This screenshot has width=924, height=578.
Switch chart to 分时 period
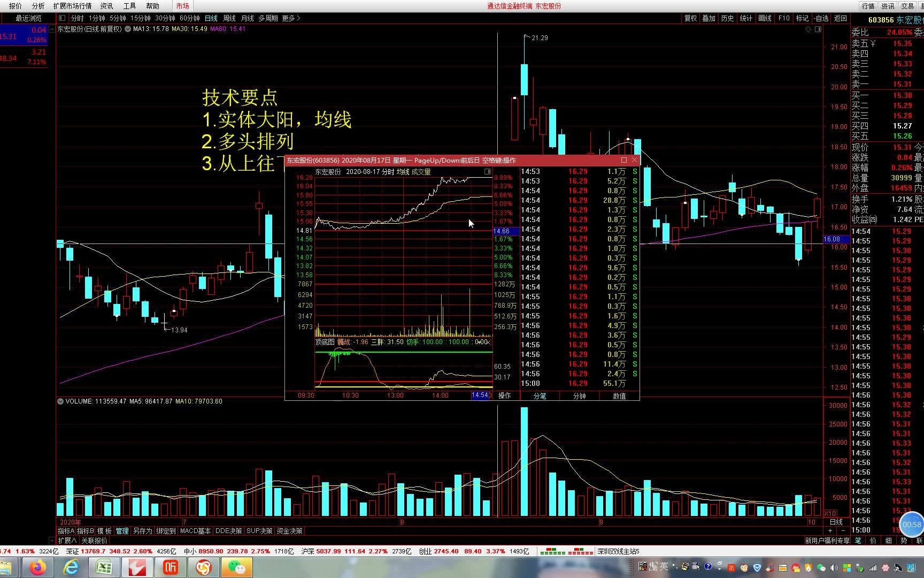coord(78,18)
